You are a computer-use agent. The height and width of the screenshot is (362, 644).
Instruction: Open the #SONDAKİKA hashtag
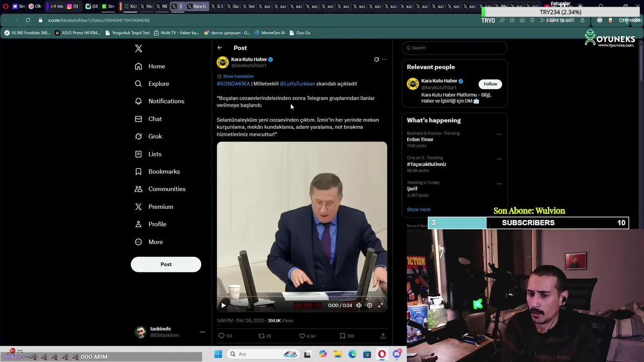pos(233,84)
